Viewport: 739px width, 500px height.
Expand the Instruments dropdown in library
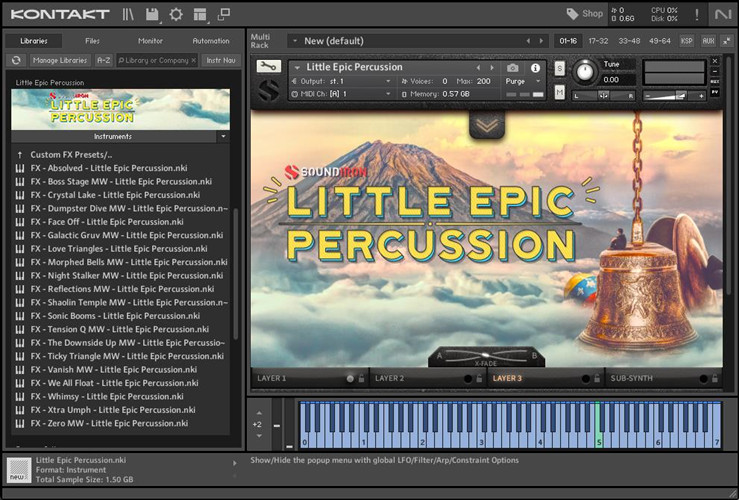(222, 136)
